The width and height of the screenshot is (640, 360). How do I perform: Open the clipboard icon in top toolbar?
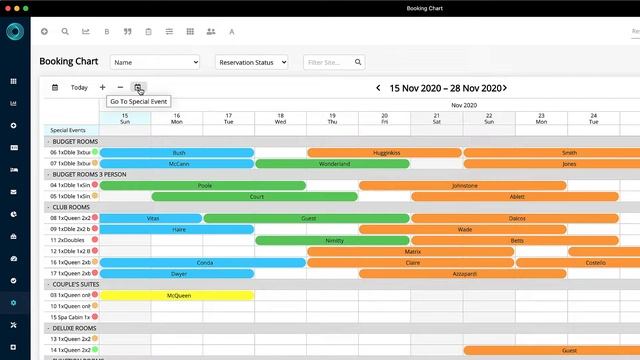tap(149, 31)
